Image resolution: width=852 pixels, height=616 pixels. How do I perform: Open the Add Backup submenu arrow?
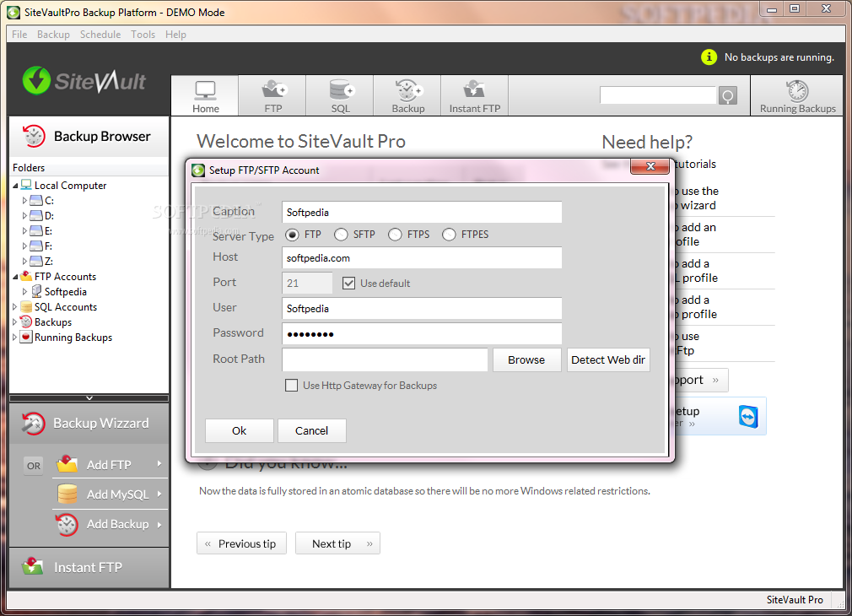pos(159,524)
